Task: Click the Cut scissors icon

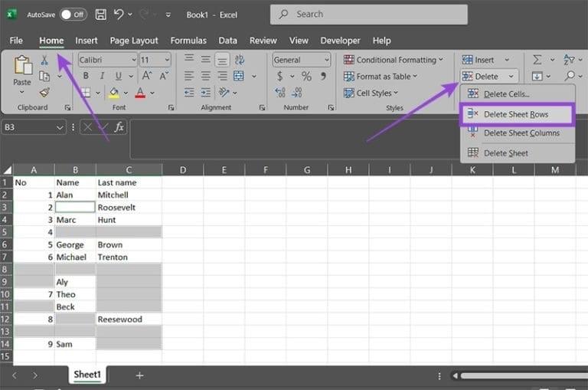Action: pos(44,60)
